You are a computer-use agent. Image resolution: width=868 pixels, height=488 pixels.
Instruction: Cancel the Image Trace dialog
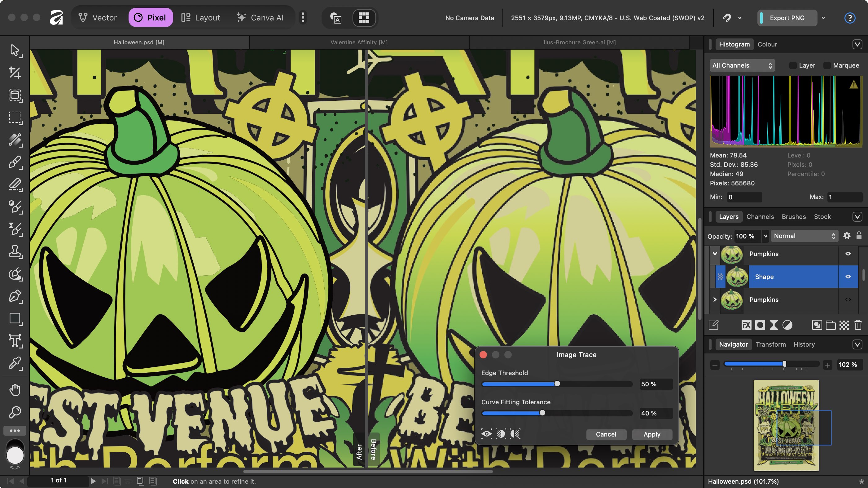606,434
